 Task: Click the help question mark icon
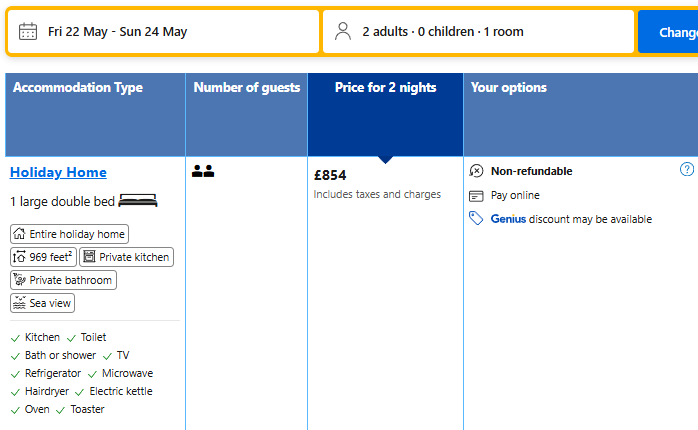(x=687, y=170)
